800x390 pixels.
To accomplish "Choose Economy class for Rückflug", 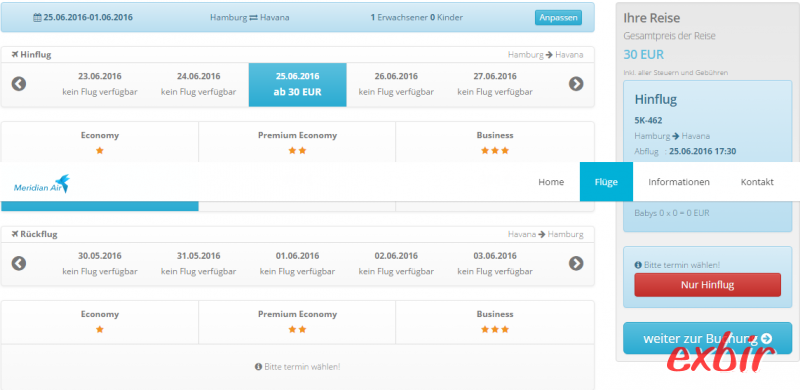I will click(x=100, y=322).
